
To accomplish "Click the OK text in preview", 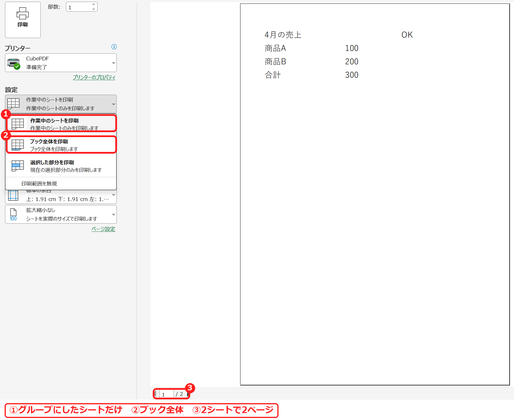I will click(x=407, y=35).
